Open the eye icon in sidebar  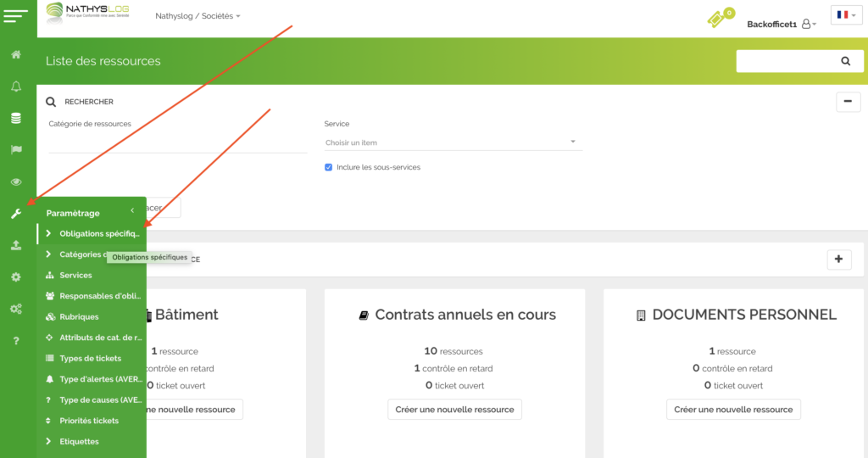coord(16,182)
